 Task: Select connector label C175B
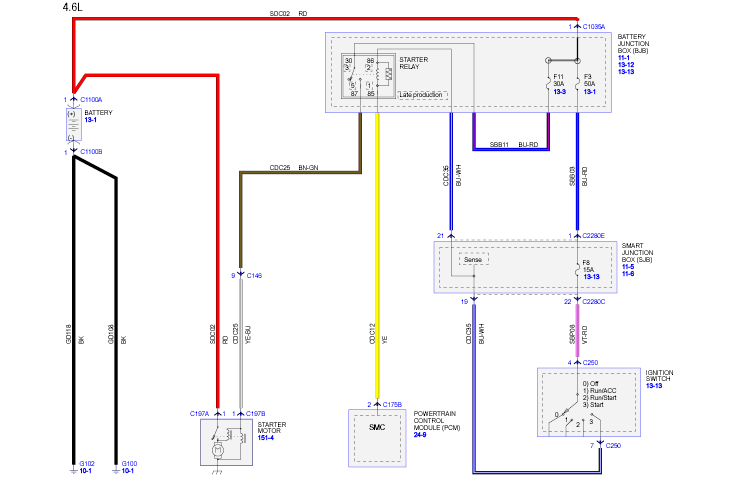tap(392, 405)
